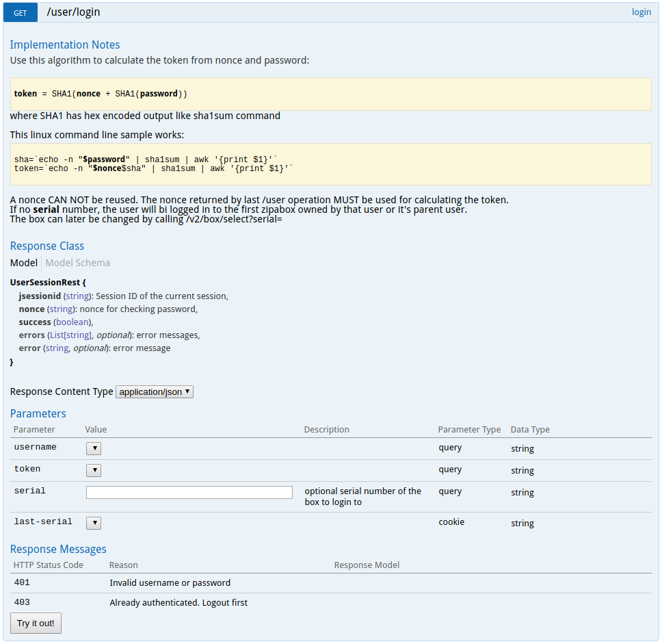Select the Model tab
Screen dimensions: 662x644
point(23,262)
